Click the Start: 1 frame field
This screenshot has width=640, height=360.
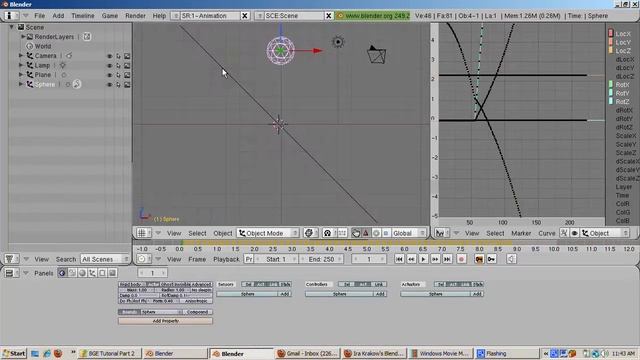point(276,259)
